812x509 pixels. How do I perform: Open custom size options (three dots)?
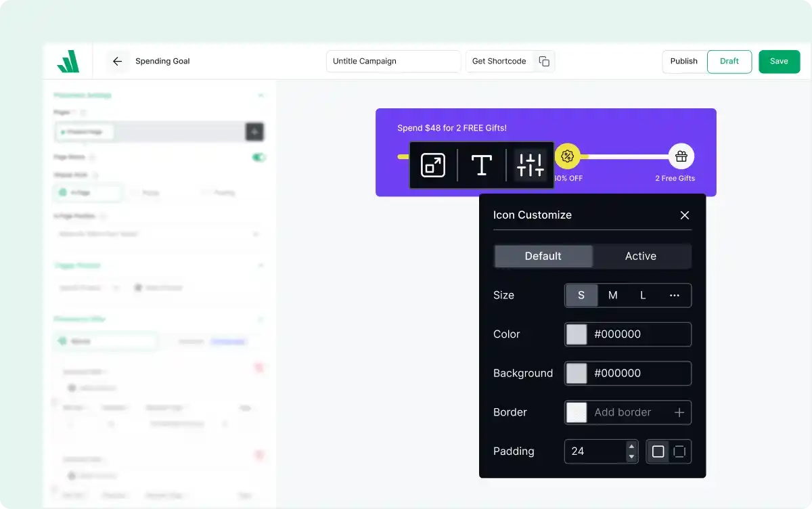click(x=674, y=295)
